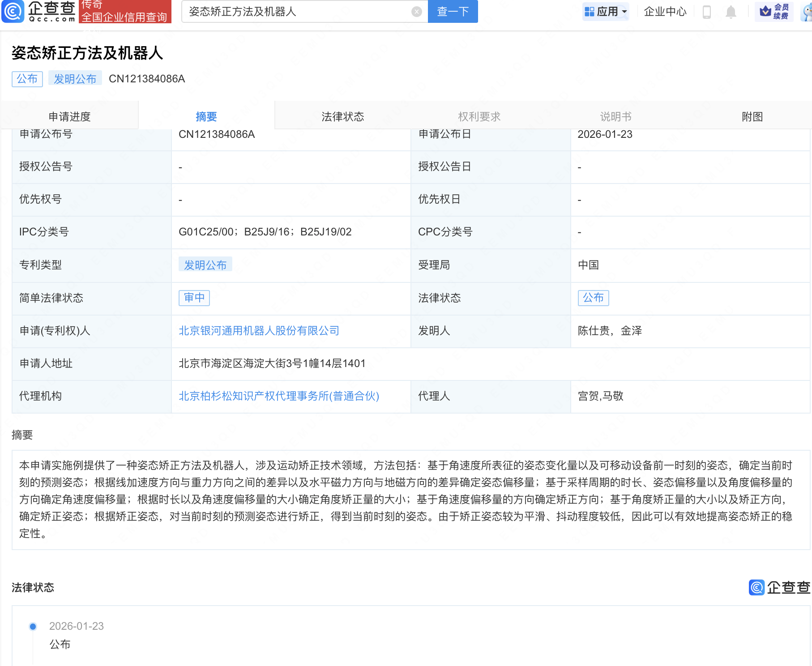Open applicant 北京银河通用机器人股份有限公司 link
This screenshot has height=666, width=812.
click(259, 331)
